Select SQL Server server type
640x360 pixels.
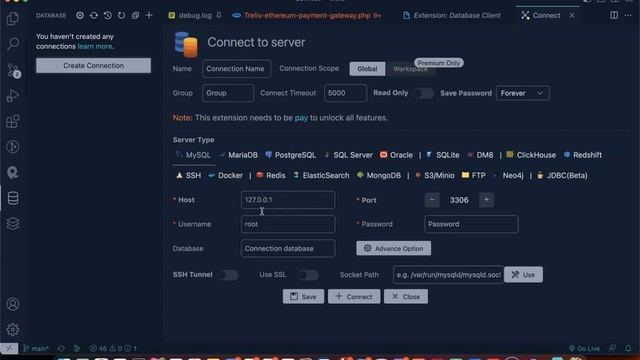pos(348,155)
